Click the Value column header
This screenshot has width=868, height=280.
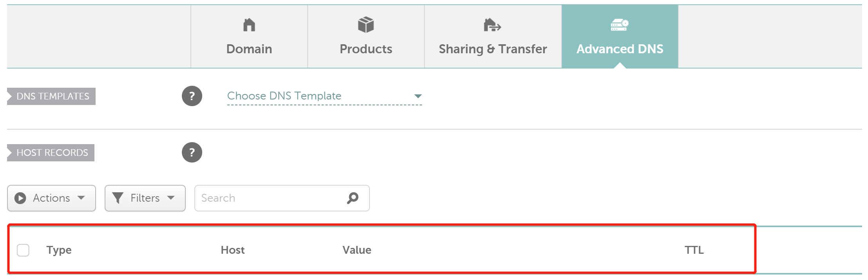357,250
